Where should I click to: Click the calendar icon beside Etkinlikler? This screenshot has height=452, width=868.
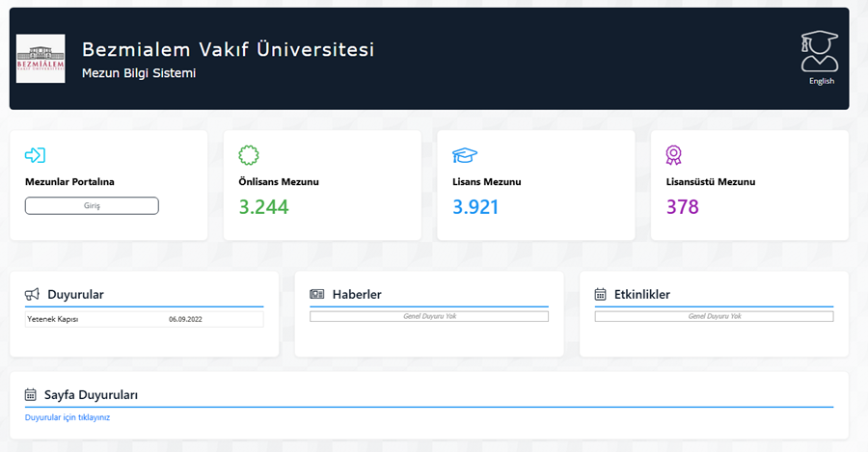click(x=600, y=294)
